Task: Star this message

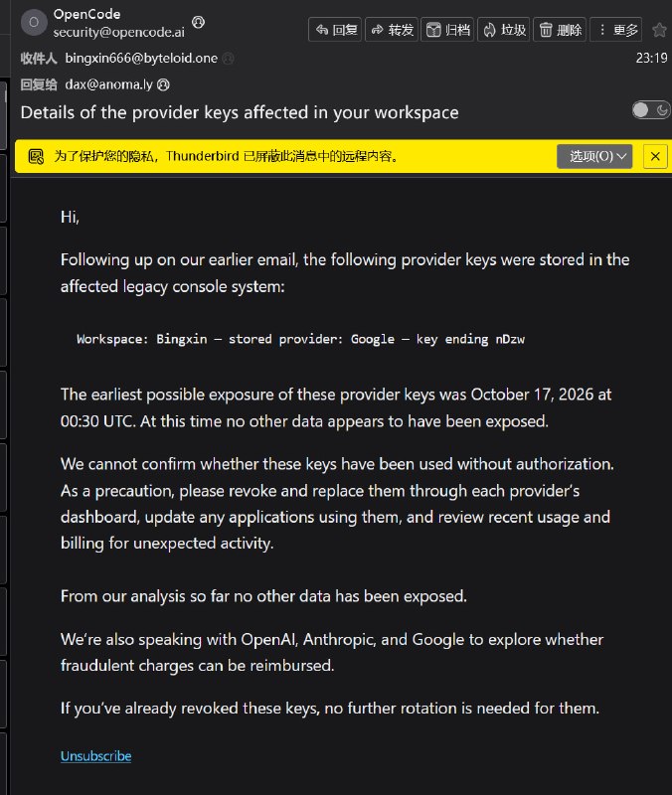Action: (x=659, y=31)
